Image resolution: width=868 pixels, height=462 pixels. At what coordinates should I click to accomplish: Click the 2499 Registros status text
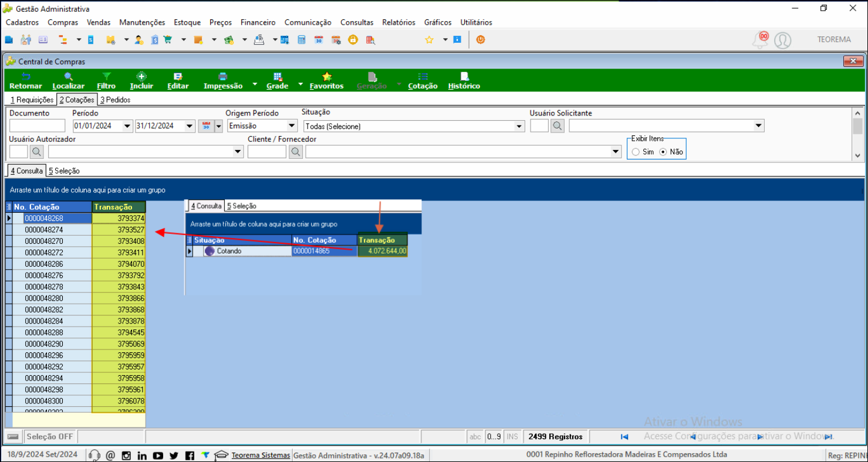(x=555, y=437)
